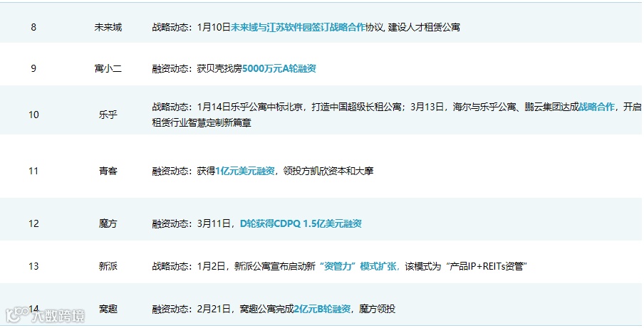Click the rank number 11 cell

tap(33, 171)
